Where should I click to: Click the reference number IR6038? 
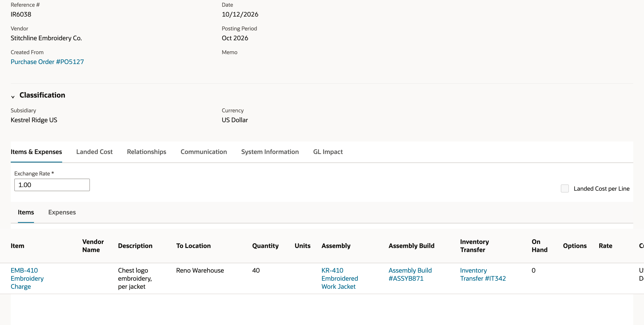(x=21, y=14)
